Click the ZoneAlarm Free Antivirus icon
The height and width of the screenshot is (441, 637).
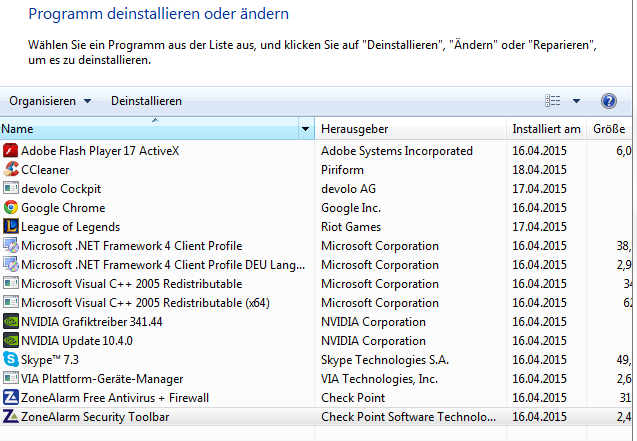pyautogui.click(x=11, y=398)
